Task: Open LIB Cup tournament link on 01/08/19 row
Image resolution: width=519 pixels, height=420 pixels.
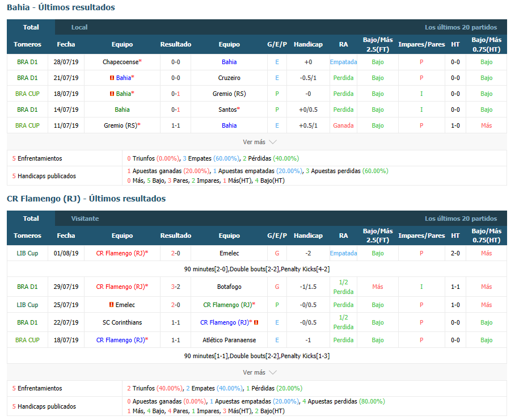Action: (x=27, y=253)
